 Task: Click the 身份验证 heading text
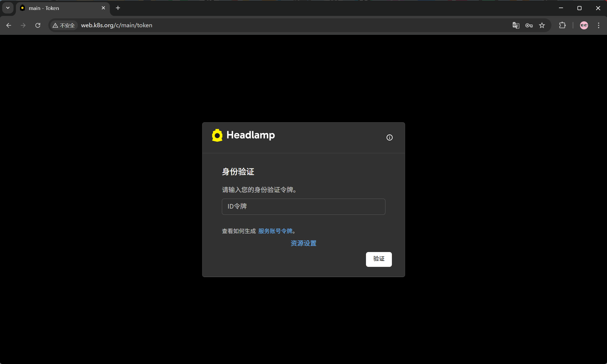click(x=238, y=172)
